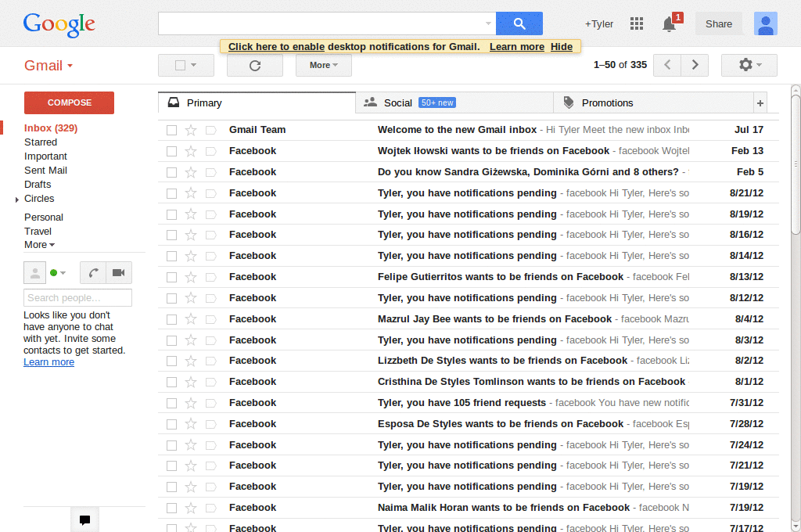Viewport: 801px width, 532px height.
Task: Click the COMPOSE button
Action: [x=69, y=102]
